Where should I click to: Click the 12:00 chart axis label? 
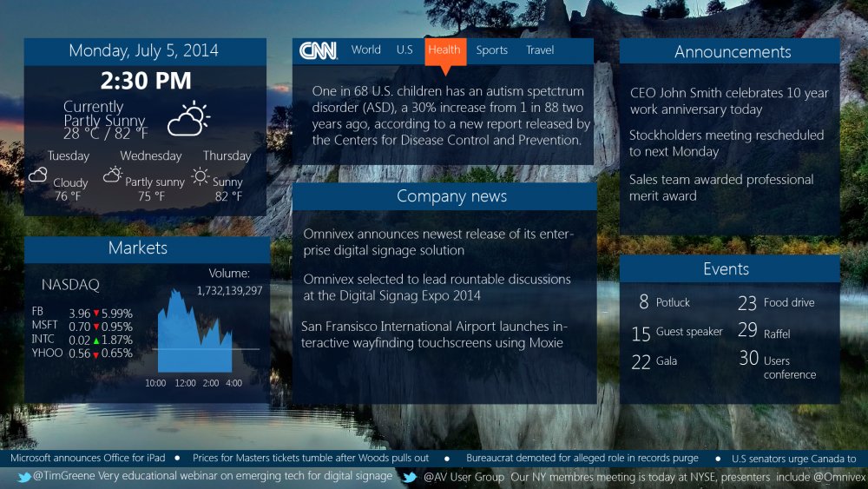click(186, 383)
